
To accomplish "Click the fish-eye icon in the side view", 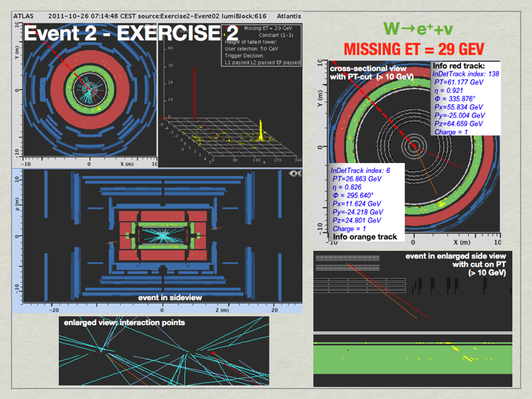I will point(295,173).
